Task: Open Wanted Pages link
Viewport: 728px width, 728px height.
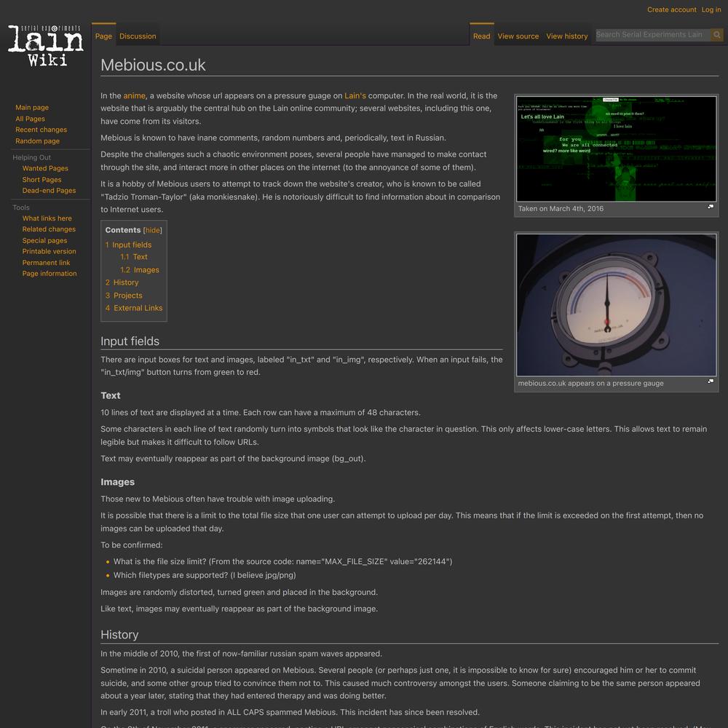Action: (x=45, y=168)
